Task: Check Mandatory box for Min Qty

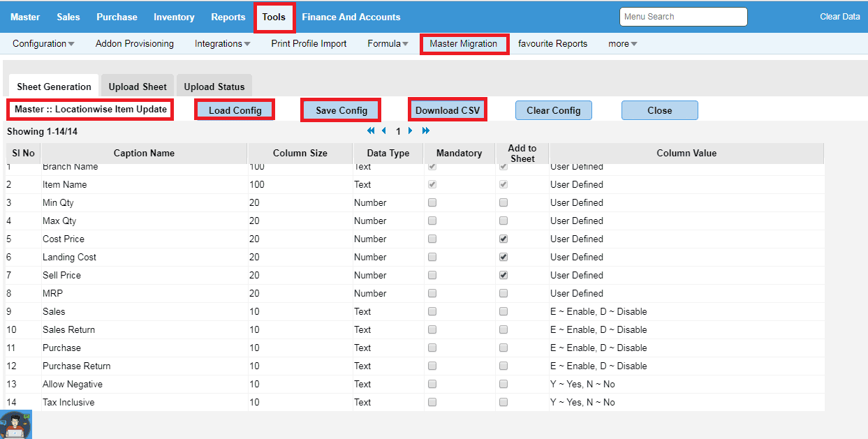Action: [x=432, y=202]
